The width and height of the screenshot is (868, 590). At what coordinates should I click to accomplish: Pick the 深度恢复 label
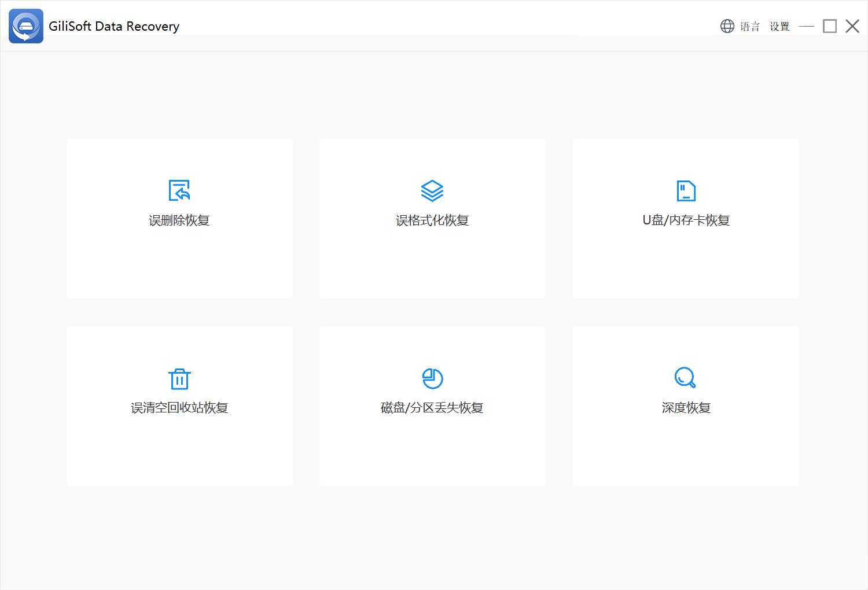[686, 408]
